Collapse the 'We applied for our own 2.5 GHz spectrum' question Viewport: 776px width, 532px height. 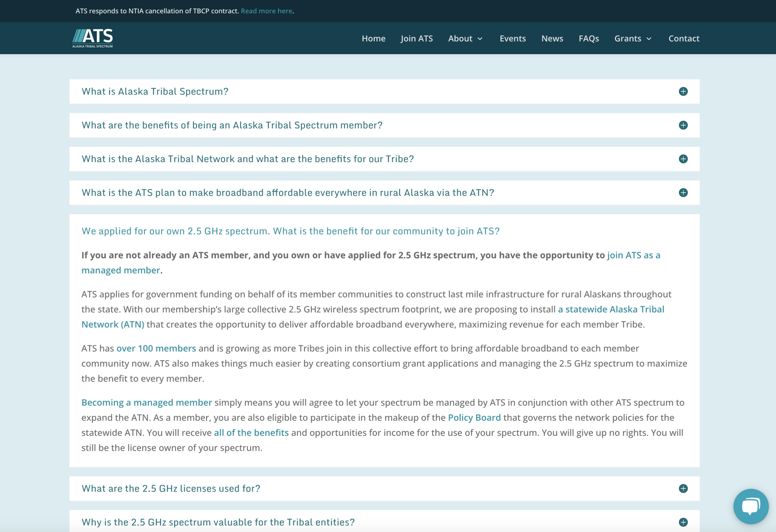pos(290,231)
